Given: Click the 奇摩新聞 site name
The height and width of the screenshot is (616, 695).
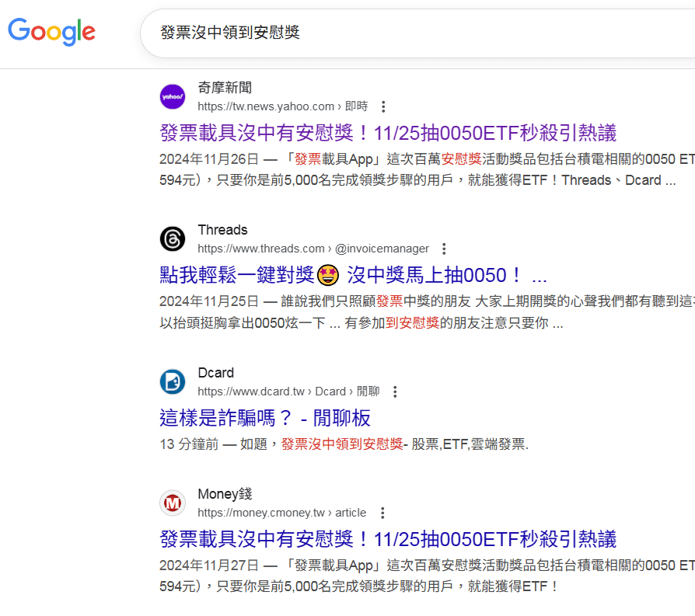Looking at the screenshot, I should pos(225,88).
